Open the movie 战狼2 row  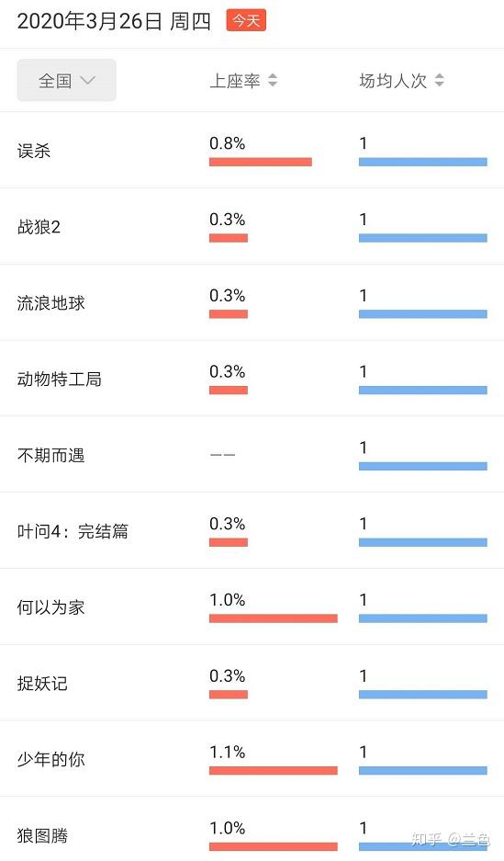(x=252, y=226)
